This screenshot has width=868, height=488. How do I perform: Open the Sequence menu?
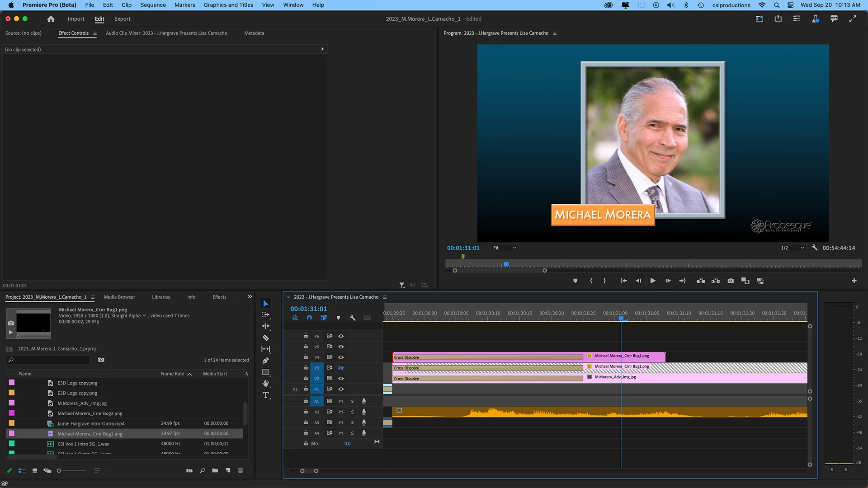[153, 5]
